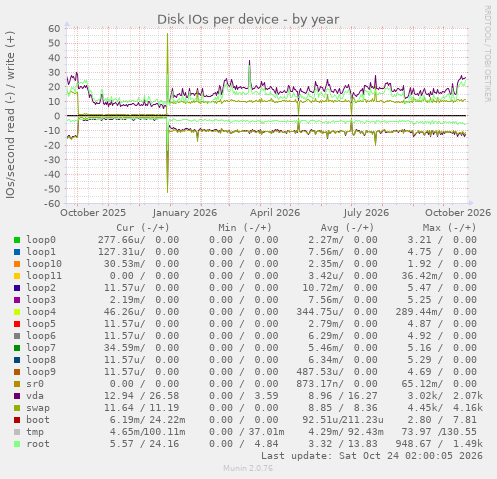Click the 'Avg (-/+)' column header
Screen dimensions: 497x479
point(347,228)
